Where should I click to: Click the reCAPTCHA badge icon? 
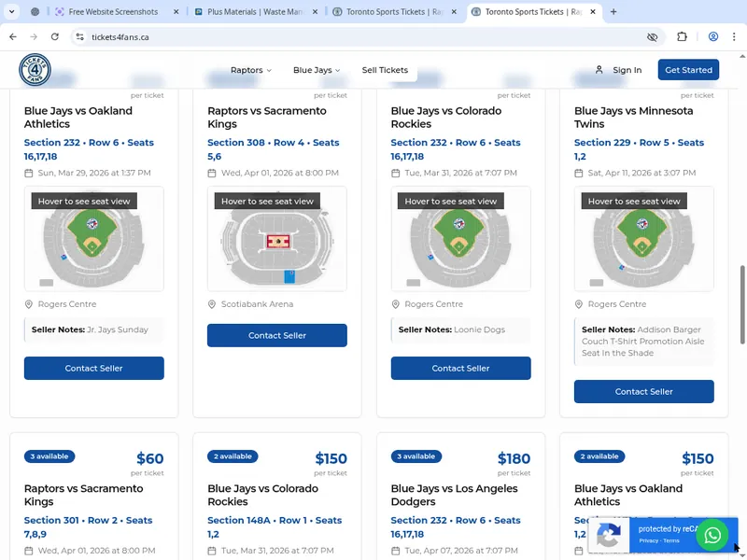coord(609,535)
